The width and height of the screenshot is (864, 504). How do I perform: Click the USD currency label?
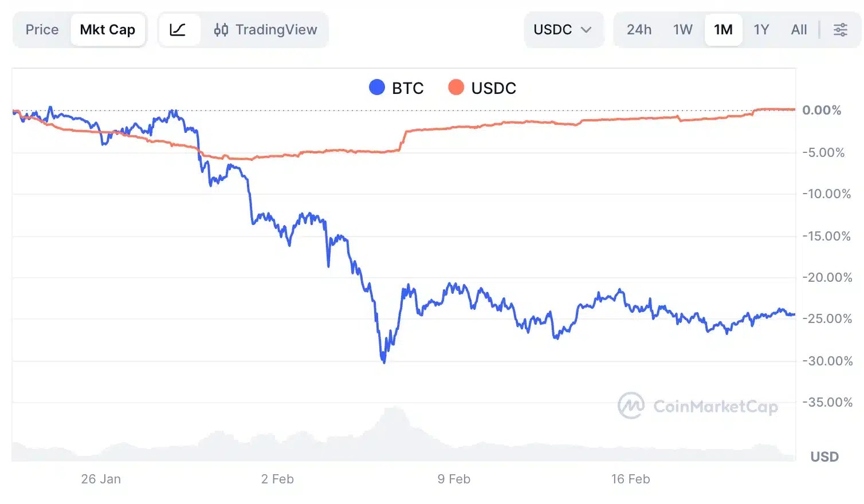pos(824,456)
